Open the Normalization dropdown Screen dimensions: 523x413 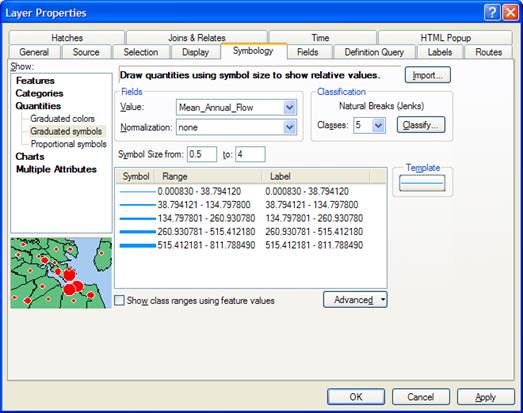pos(290,127)
